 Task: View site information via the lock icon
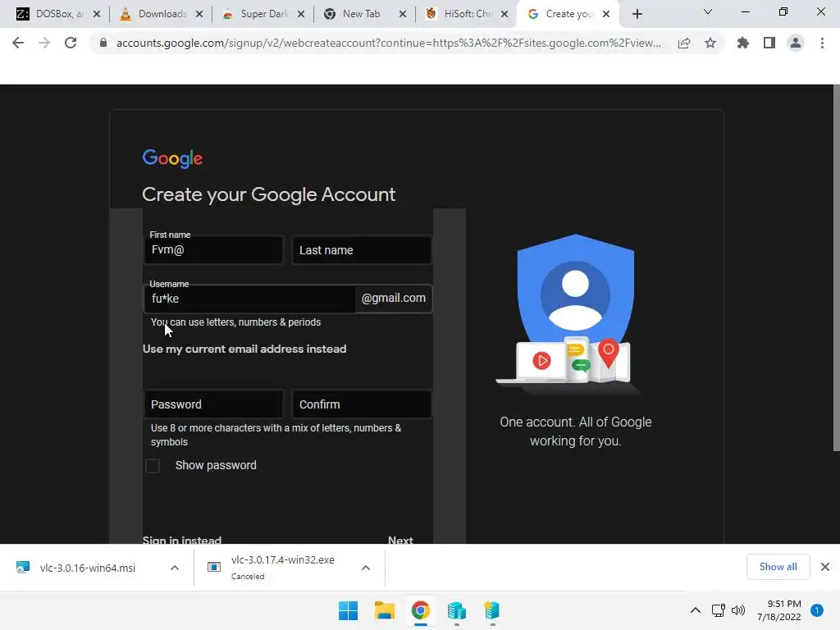[x=103, y=43]
